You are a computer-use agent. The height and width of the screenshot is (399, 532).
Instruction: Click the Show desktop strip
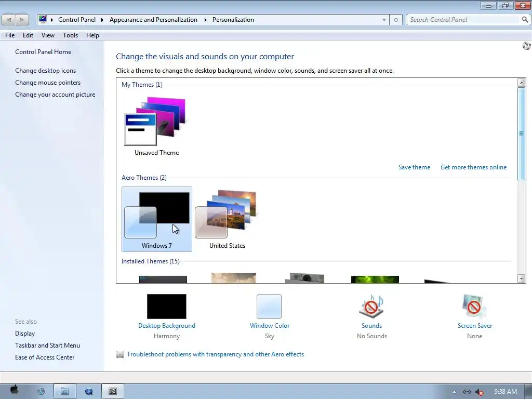tap(528, 392)
